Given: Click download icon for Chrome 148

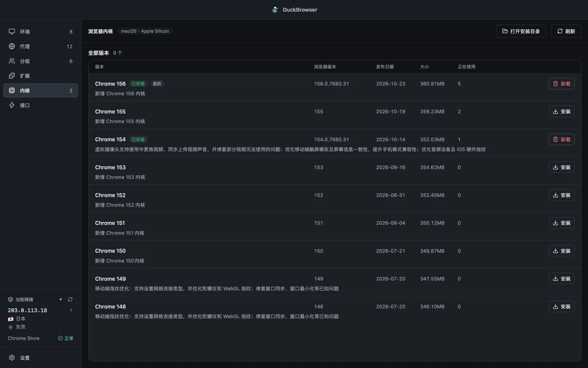Looking at the screenshot, I should [x=556, y=306].
